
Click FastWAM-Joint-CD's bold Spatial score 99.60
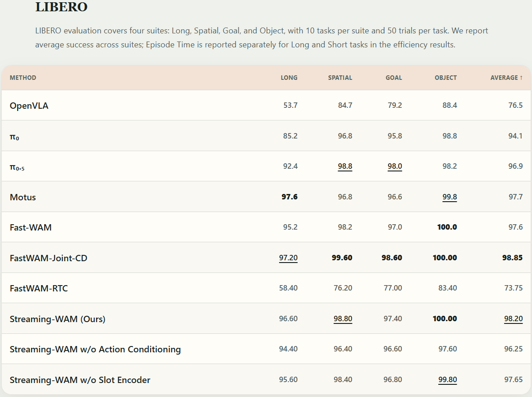click(342, 258)
